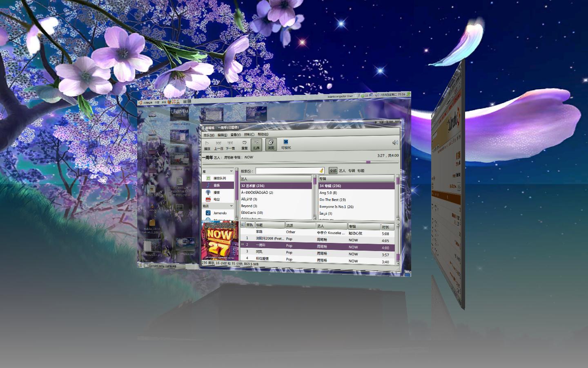Image resolution: width=588 pixels, height=368 pixels.
Task: Select the 标题 search filter
Action: 361,171
